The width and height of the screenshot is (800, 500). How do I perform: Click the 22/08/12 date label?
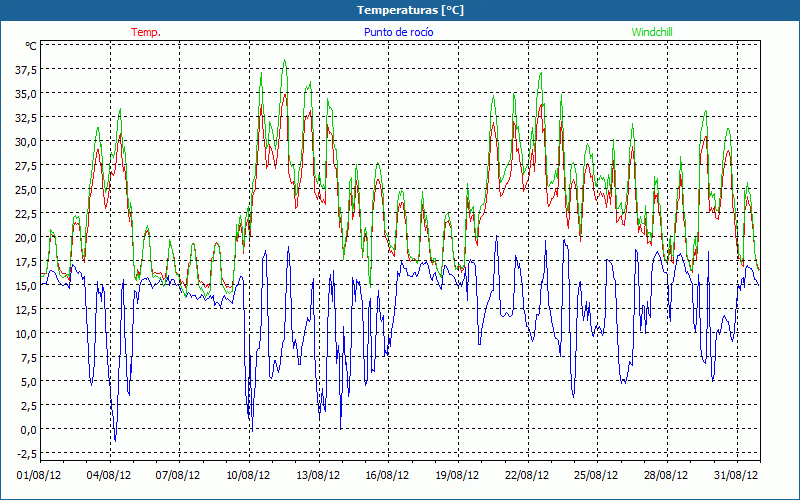[x=527, y=475]
